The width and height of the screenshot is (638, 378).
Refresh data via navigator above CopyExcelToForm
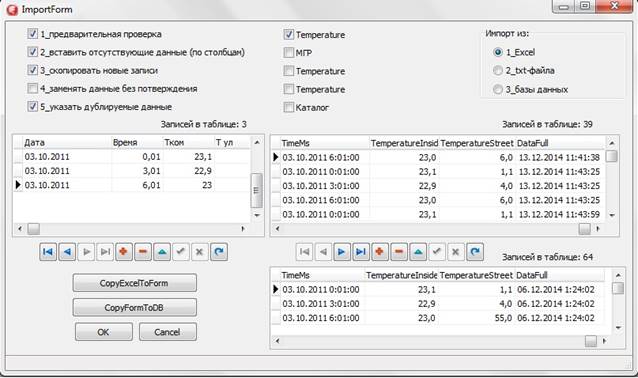click(219, 252)
